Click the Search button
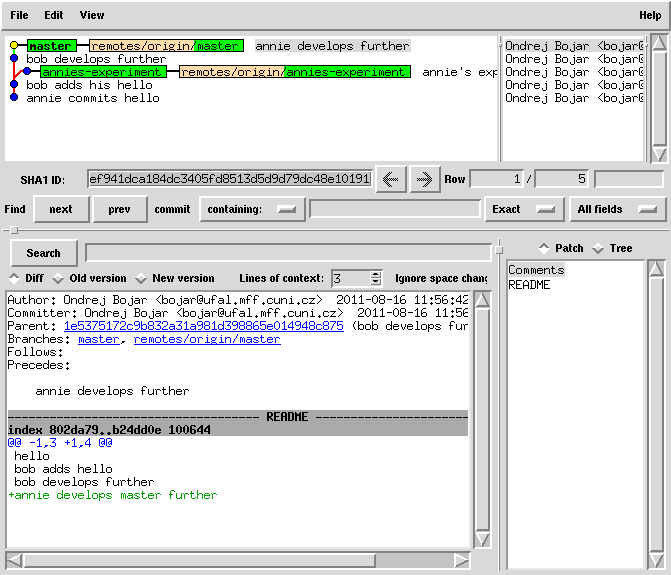The height and width of the screenshot is (575, 671). 43,253
